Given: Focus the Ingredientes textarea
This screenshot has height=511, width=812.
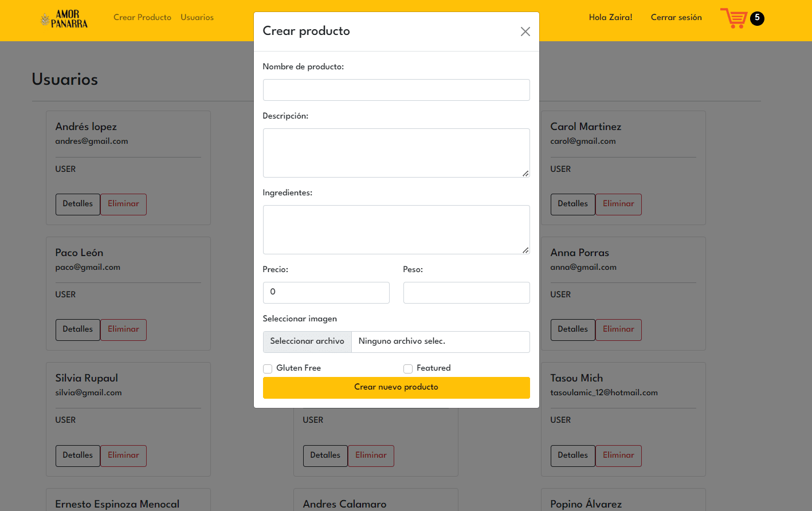Looking at the screenshot, I should [397, 230].
